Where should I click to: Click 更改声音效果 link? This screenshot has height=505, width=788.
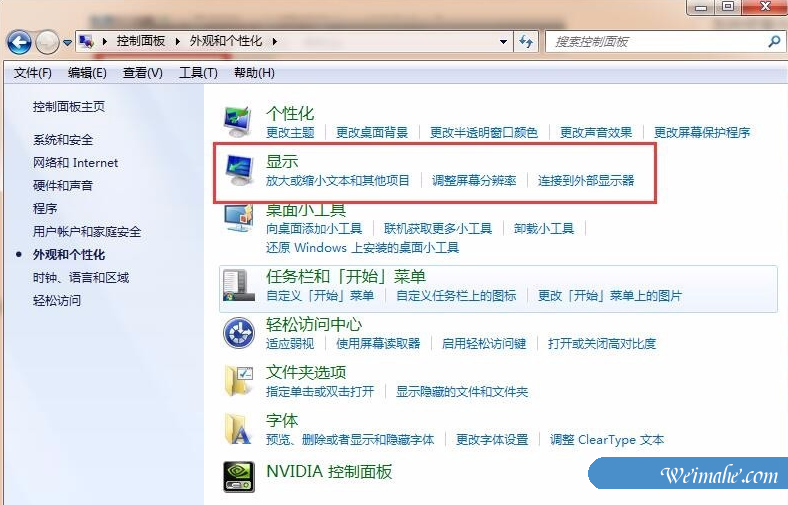596,133
